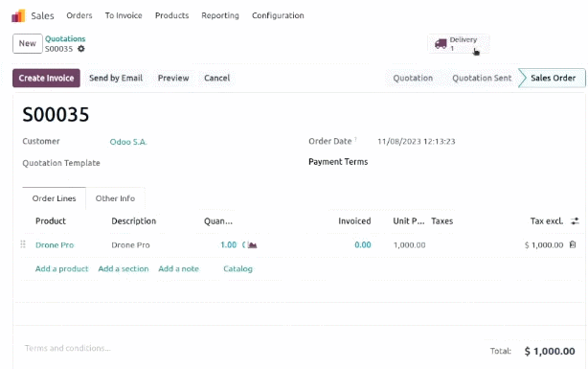The height and width of the screenshot is (369, 588).
Task: Open the Configuration menu
Action: click(x=278, y=15)
